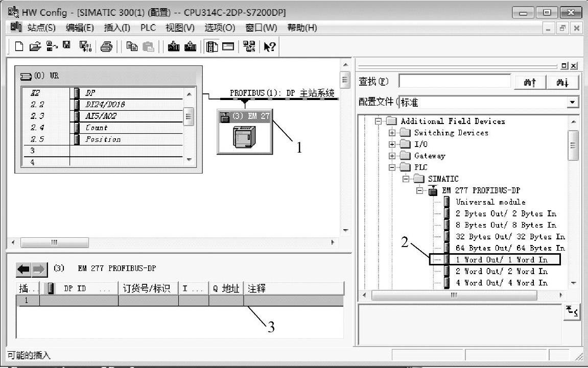The width and height of the screenshot is (588, 368).
Task: Click the Q 地址 column header
Action: [x=226, y=288]
